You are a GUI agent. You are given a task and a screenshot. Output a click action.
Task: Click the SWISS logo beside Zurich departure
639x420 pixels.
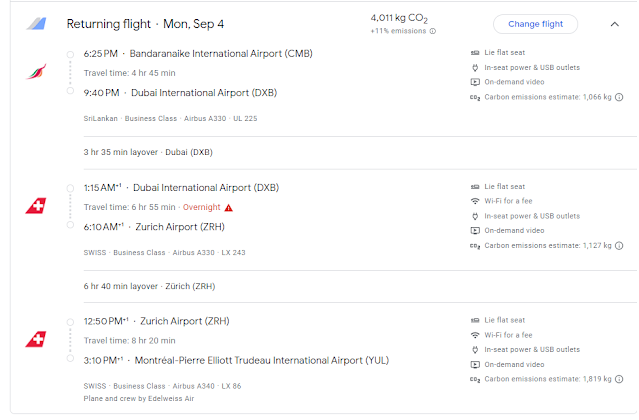35,340
